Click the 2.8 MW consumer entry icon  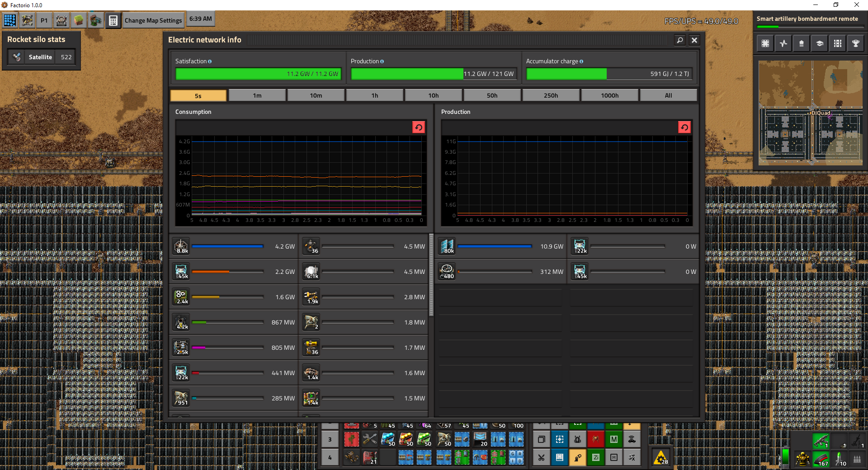coord(311,297)
